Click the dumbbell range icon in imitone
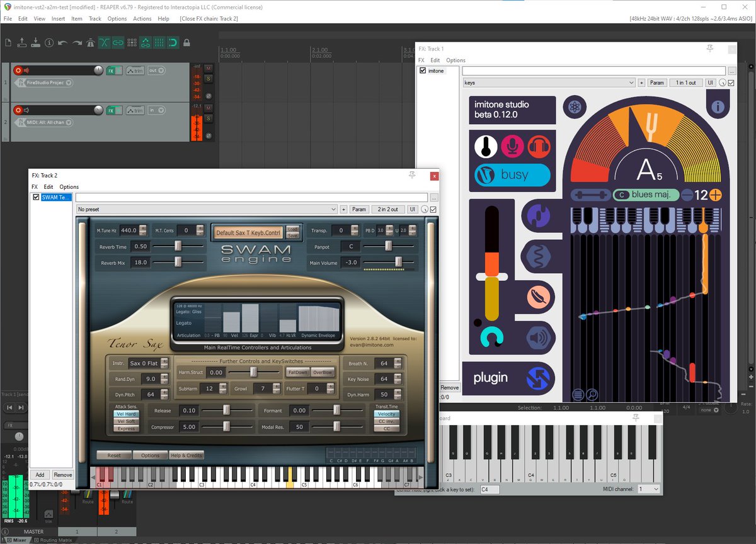The image size is (756, 544). point(590,195)
